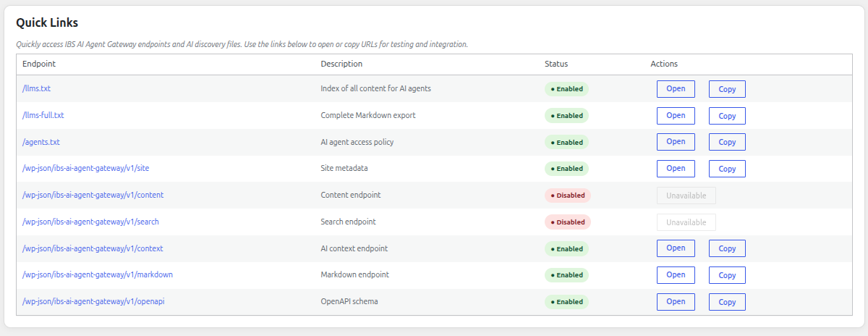This screenshot has height=336, width=868.
Task: Follow the /llms-full.txt link
Action: [x=43, y=115]
